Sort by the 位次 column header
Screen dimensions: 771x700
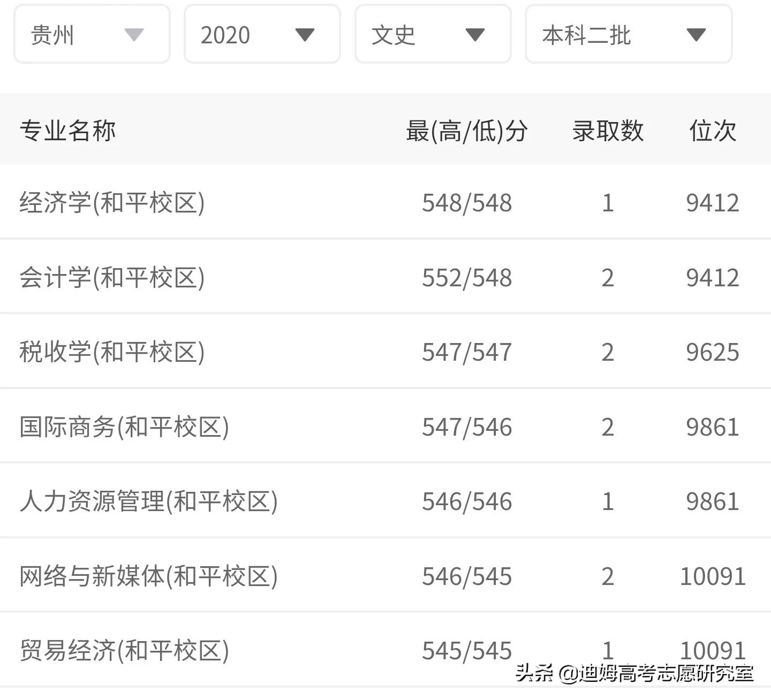pyautogui.click(x=712, y=130)
